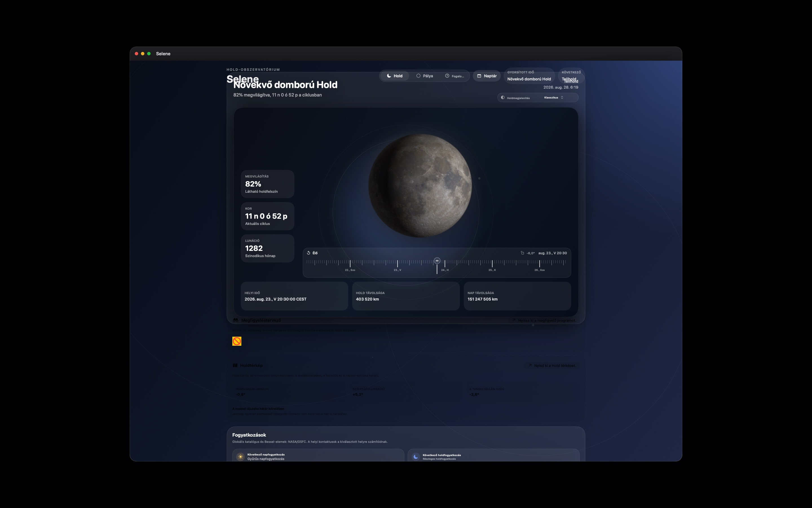Image resolution: width=812 pixels, height=508 pixels.
Task: Click the 'Részleges holdfogyatkozás' text
Action: pos(439,459)
